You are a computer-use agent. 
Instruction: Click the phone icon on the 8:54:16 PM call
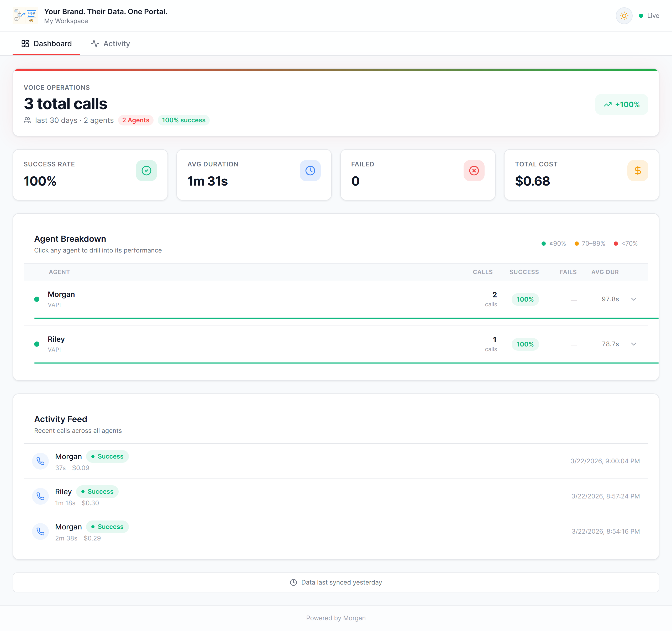click(x=41, y=531)
